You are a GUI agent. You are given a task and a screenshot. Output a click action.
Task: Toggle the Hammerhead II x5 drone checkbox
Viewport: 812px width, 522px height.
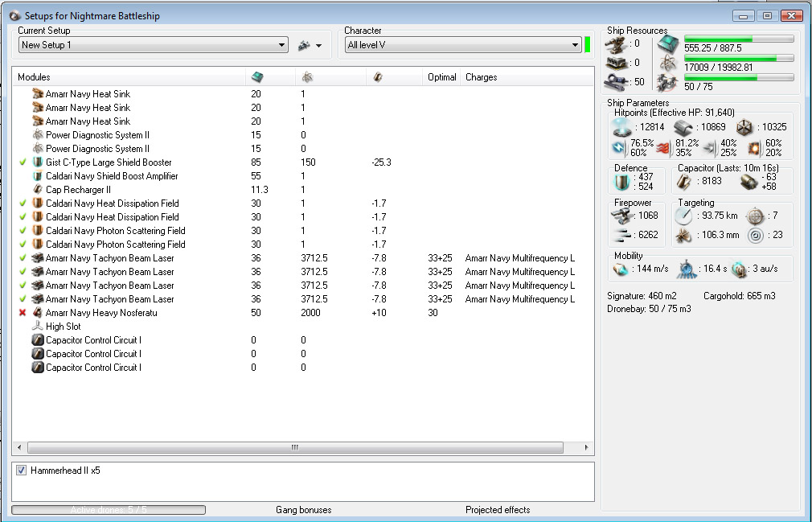[22, 471]
